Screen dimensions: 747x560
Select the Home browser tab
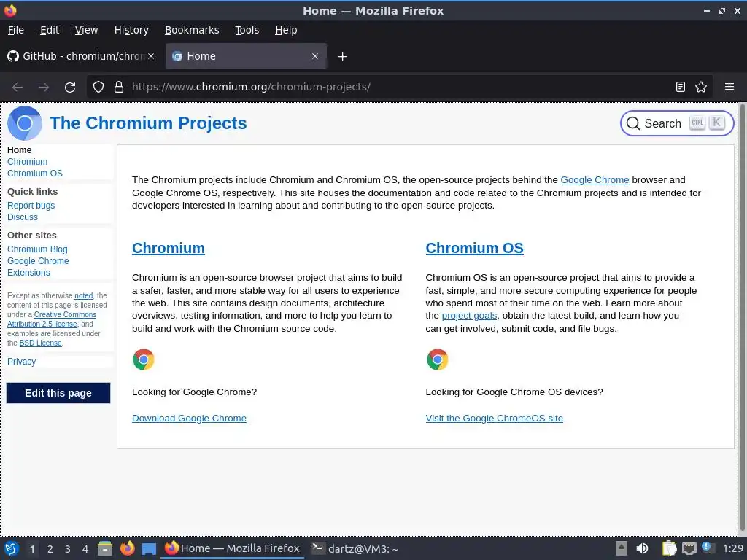pyautogui.click(x=246, y=56)
